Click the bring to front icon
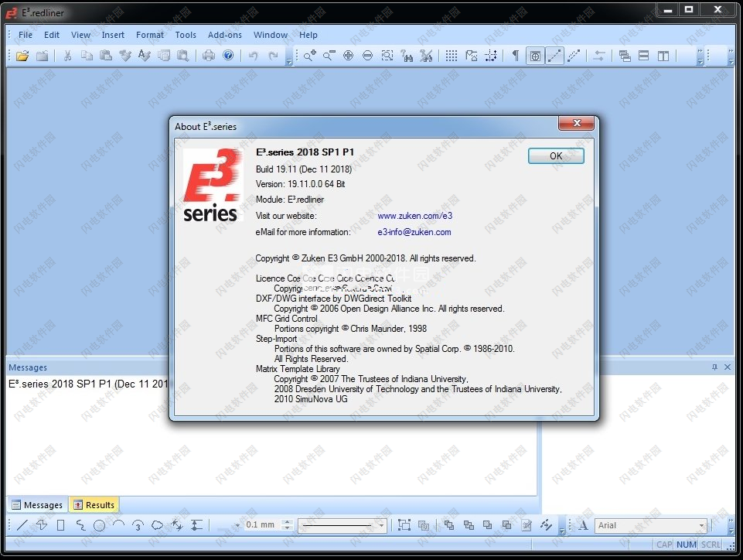Image resolution: width=743 pixels, height=560 pixels. (x=448, y=525)
